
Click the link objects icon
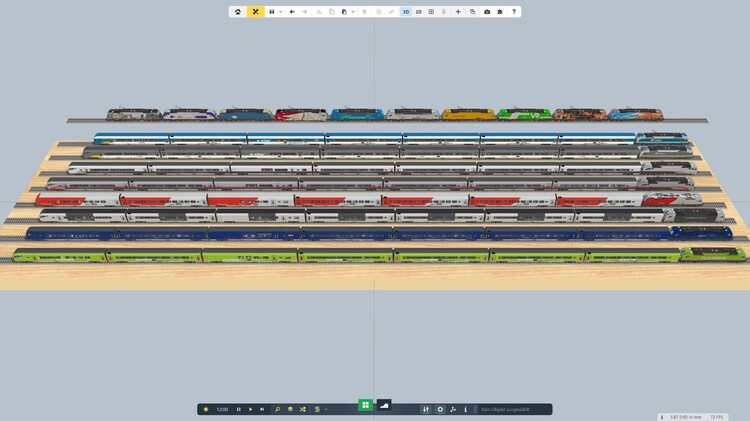391,11
